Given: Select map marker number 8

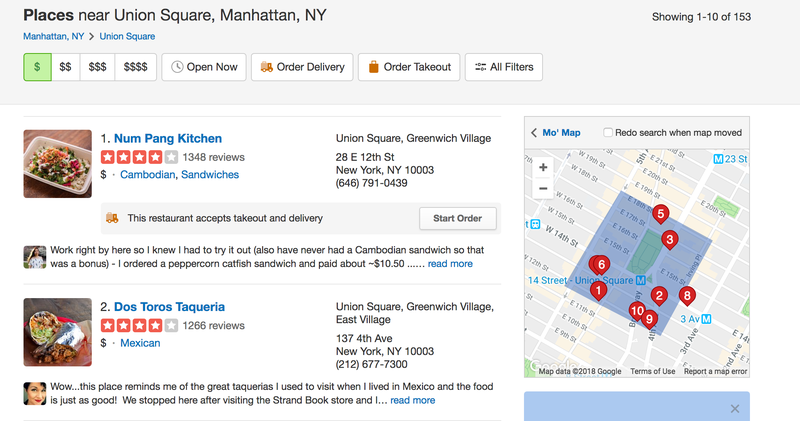Looking at the screenshot, I should click(687, 295).
